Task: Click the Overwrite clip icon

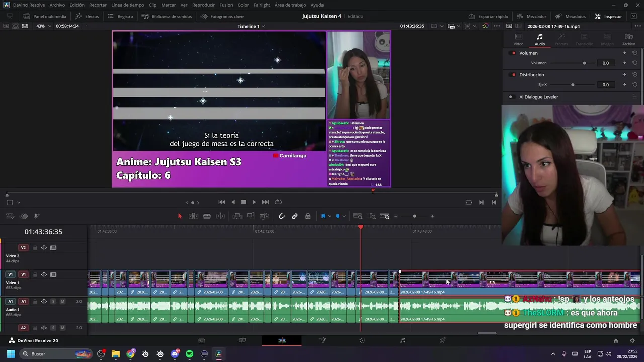Action: (x=251, y=216)
